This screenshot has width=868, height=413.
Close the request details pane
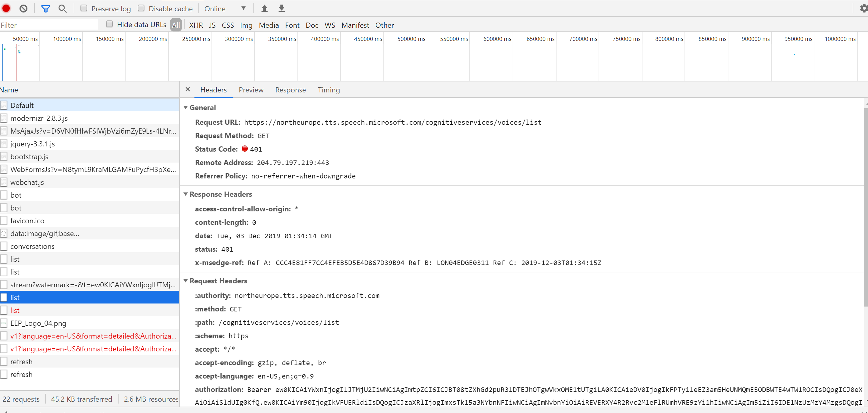tap(188, 89)
